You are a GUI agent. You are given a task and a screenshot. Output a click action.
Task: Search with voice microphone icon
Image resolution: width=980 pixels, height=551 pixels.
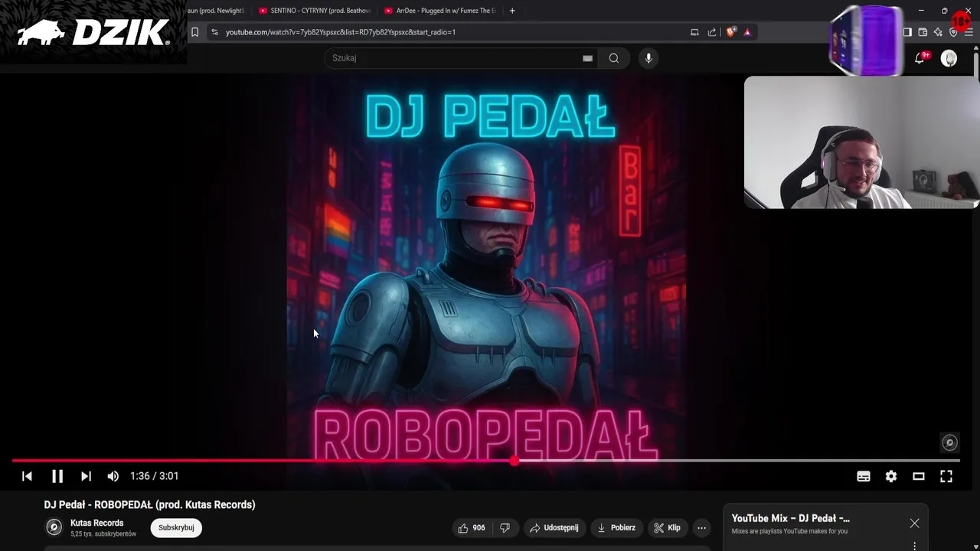click(x=648, y=58)
